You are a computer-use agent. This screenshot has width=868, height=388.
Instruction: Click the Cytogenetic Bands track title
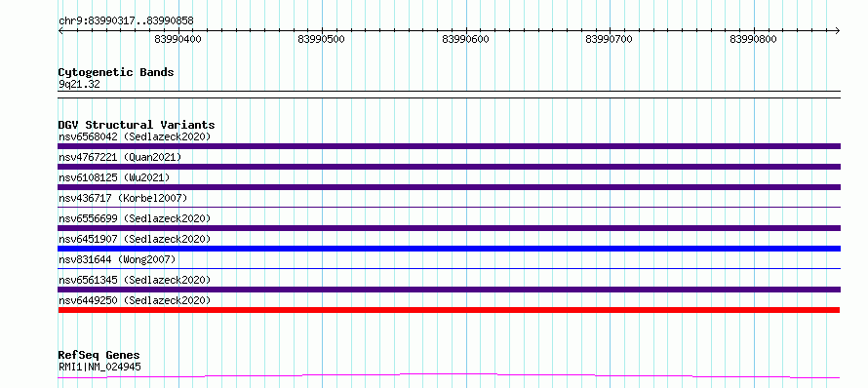[116, 72]
